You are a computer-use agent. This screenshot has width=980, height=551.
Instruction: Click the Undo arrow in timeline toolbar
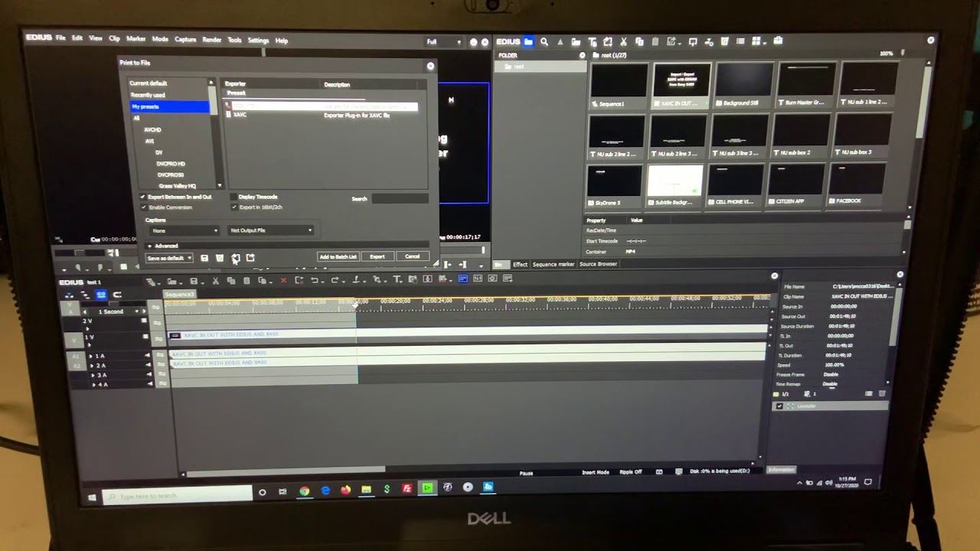click(x=314, y=280)
